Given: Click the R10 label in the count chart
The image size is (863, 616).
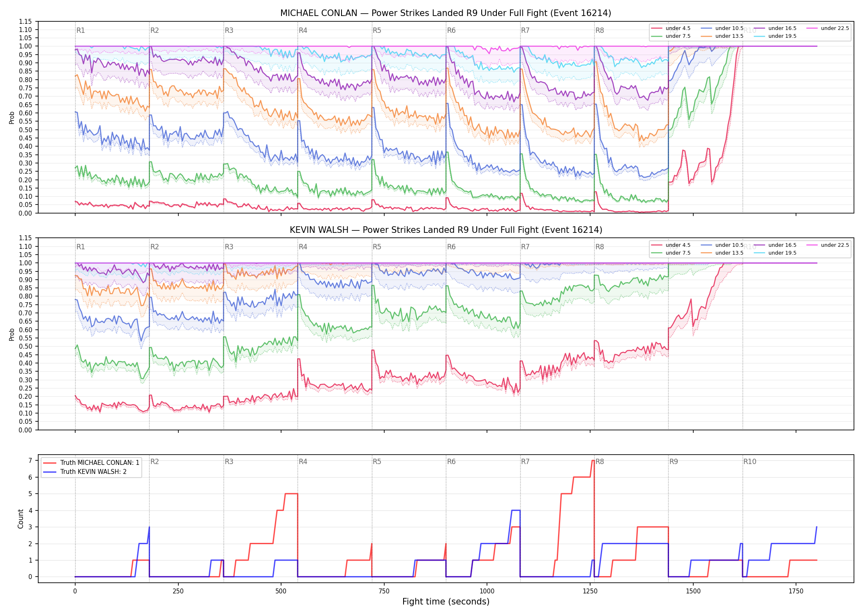Looking at the screenshot, I should point(750,462).
